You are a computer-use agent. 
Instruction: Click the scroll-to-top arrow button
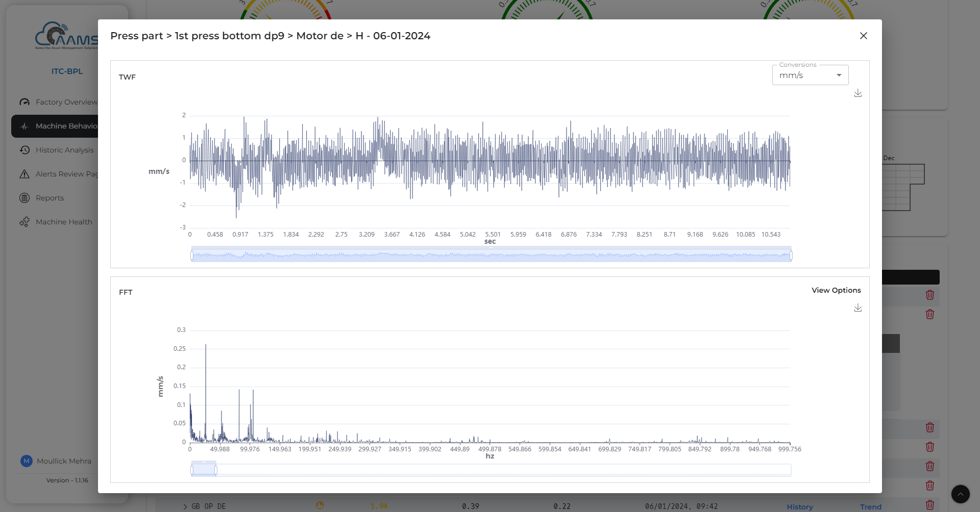pos(960,494)
